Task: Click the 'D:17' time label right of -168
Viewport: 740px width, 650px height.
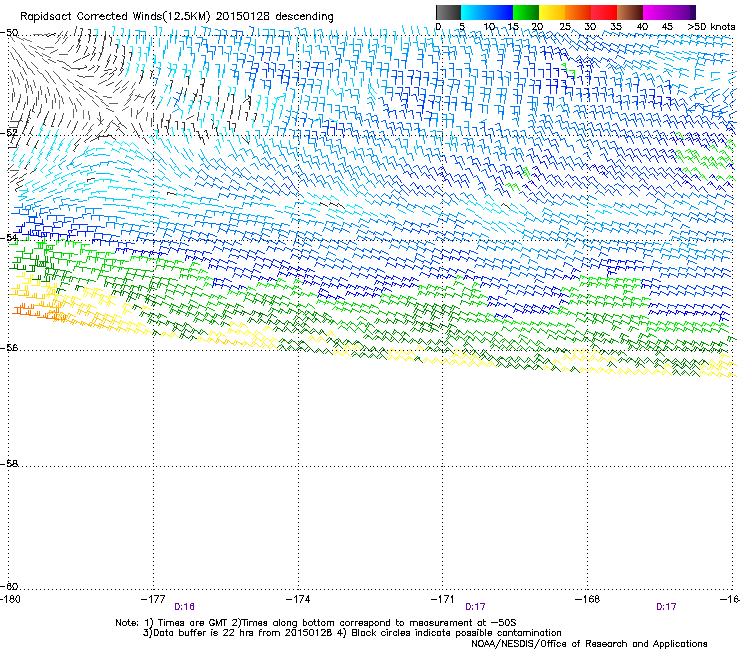Action: click(666, 607)
